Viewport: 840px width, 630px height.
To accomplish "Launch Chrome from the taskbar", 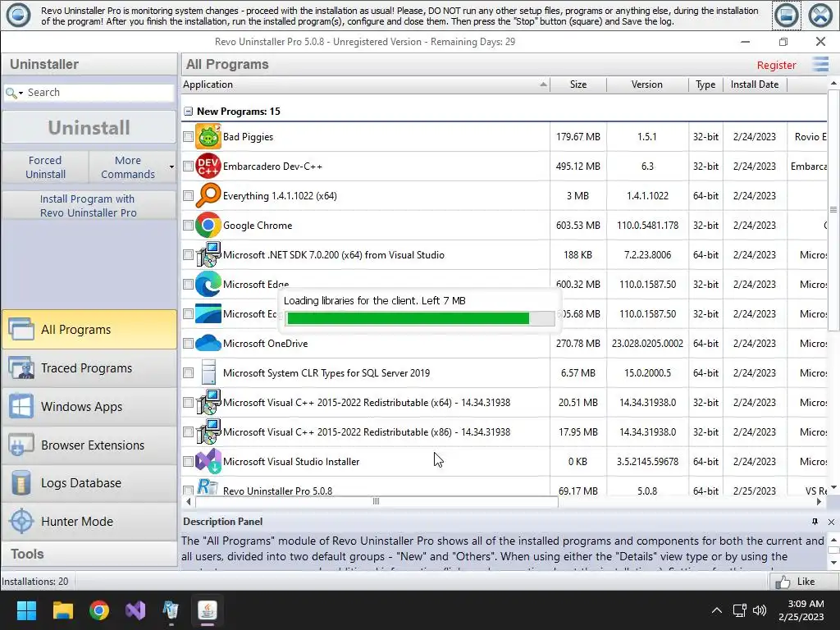I will 99,610.
